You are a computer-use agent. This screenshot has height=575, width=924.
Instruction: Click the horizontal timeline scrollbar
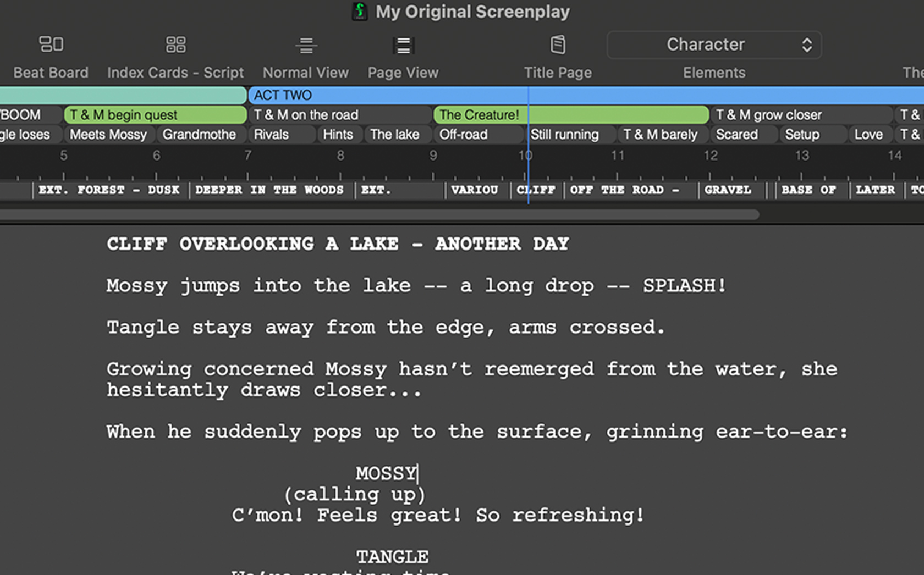pyautogui.click(x=380, y=215)
